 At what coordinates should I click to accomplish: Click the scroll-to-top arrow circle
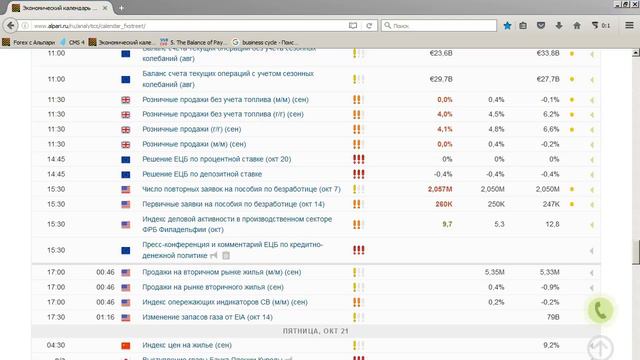[600, 348]
